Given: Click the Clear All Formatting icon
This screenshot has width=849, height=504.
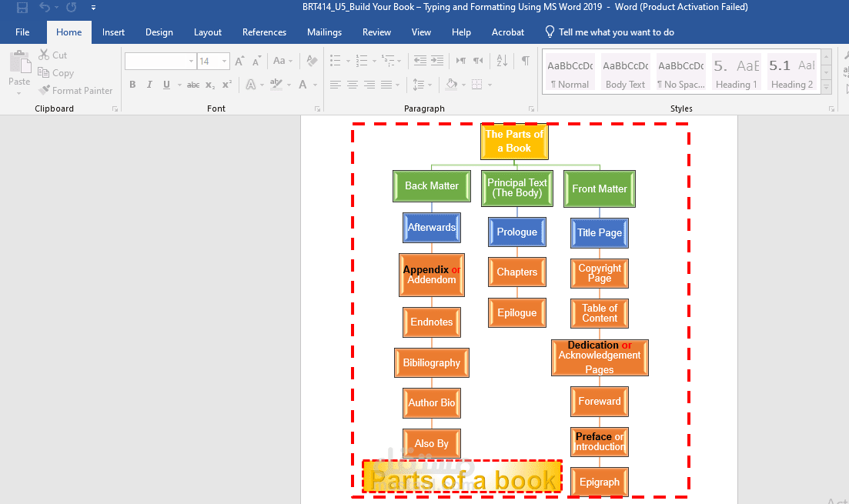Looking at the screenshot, I should (x=312, y=62).
